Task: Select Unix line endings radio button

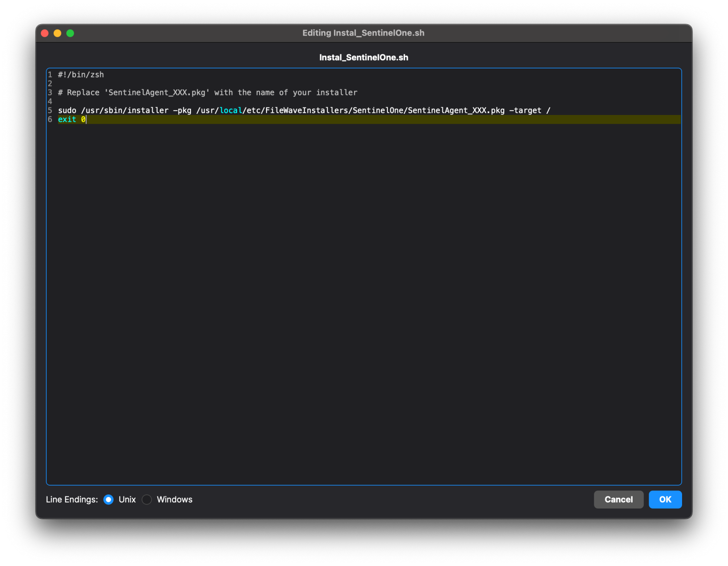Action: pos(109,500)
